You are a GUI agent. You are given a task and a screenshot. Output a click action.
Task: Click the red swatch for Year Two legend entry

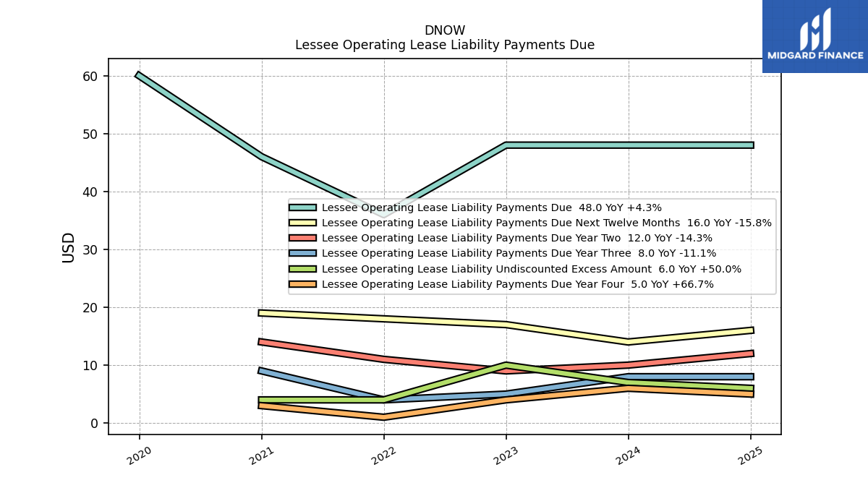(x=302, y=238)
